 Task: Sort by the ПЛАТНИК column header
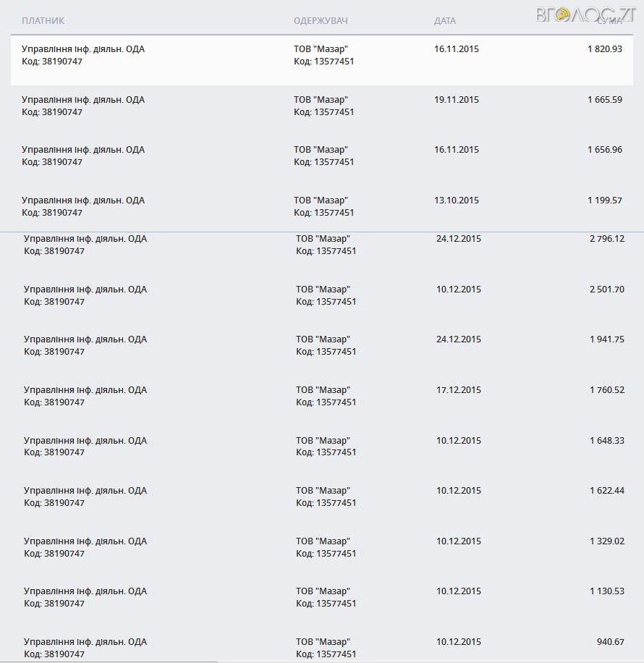(43, 21)
